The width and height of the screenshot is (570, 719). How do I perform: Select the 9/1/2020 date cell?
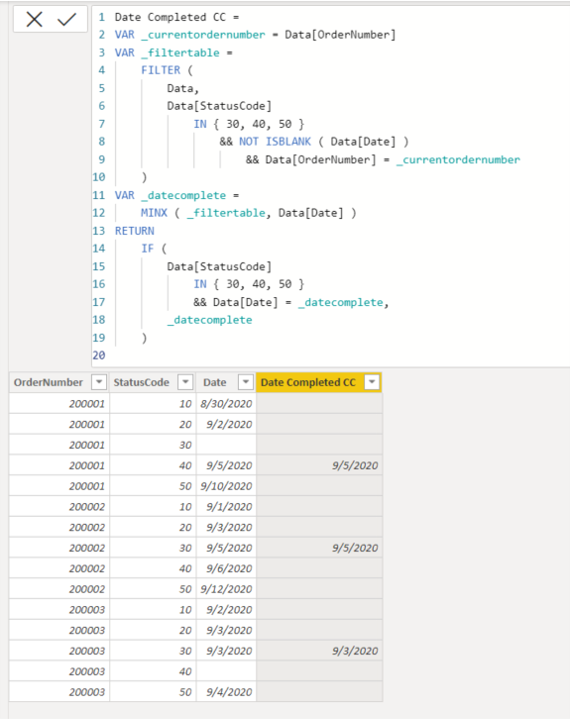226,507
